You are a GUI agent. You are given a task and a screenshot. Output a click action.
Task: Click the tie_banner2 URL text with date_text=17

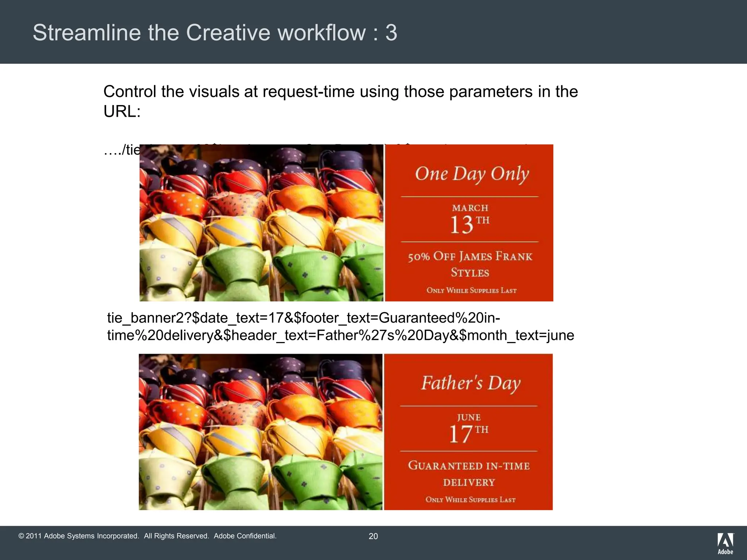(x=340, y=326)
